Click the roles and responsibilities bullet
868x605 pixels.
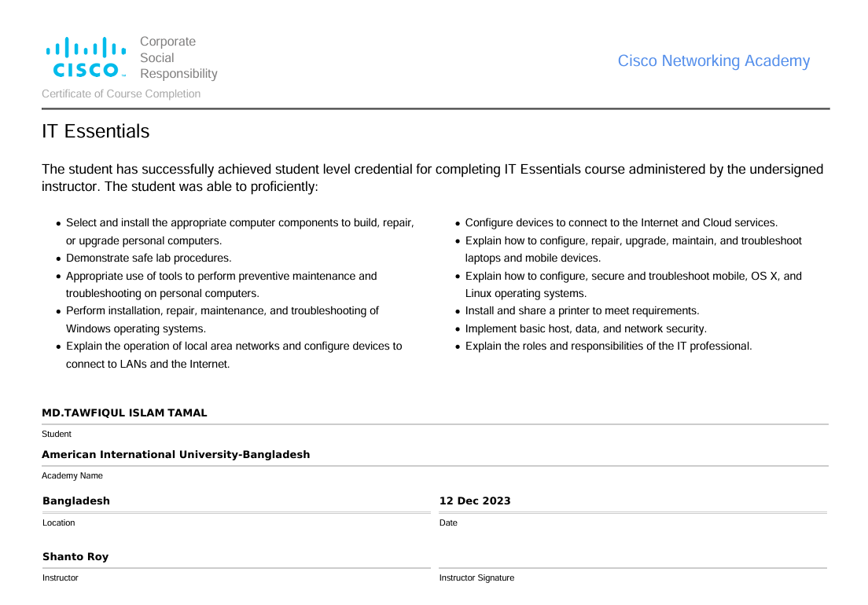pos(609,346)
